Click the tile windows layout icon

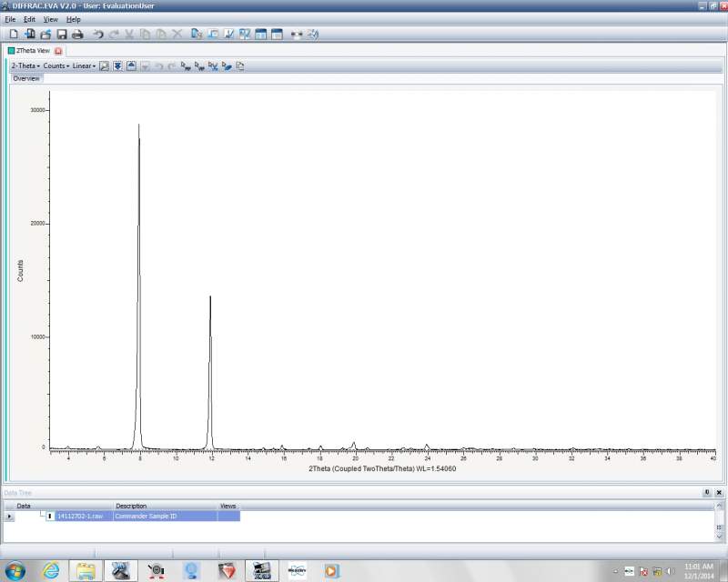coord(261,34)
